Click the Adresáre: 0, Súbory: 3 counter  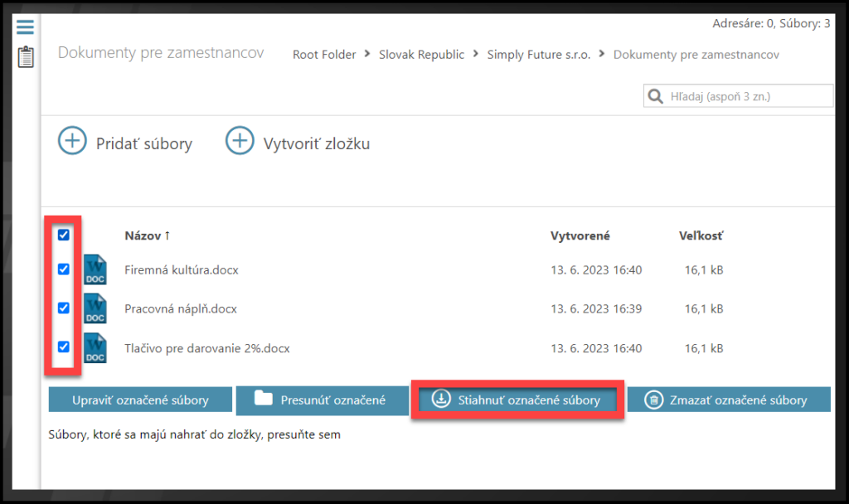point(771,23)
